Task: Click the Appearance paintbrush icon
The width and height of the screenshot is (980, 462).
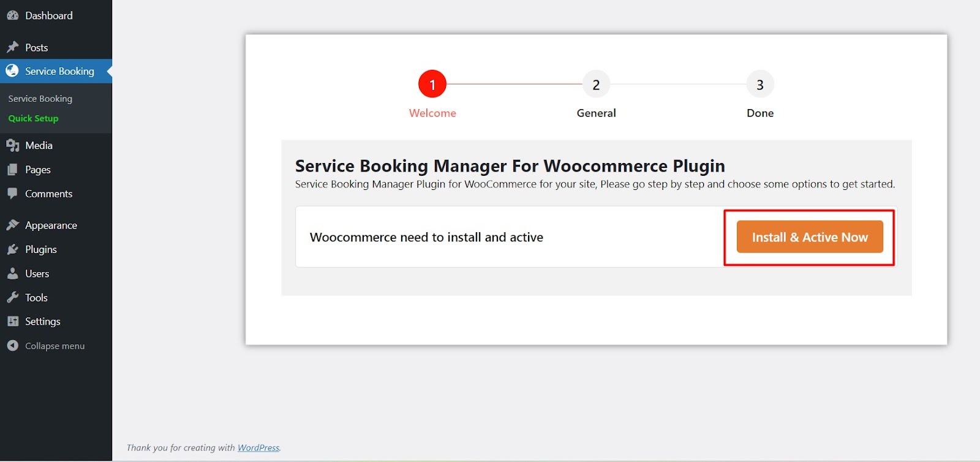Action: [12, 225]
